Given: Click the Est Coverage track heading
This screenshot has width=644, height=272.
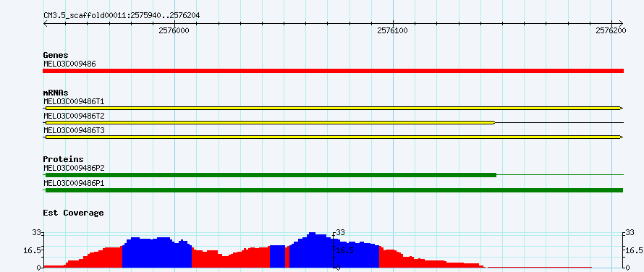Looking at the screenshot, I should point(73,213).
